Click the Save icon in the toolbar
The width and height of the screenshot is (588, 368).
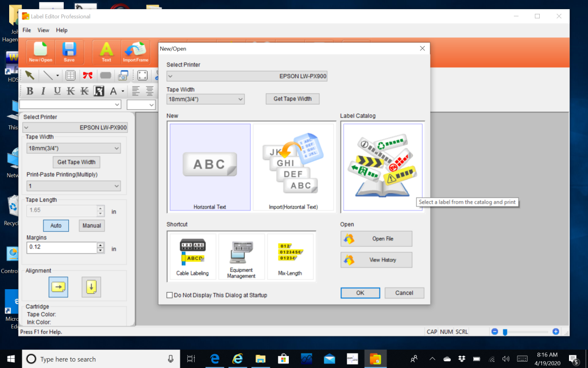click(x=69, y=52)
